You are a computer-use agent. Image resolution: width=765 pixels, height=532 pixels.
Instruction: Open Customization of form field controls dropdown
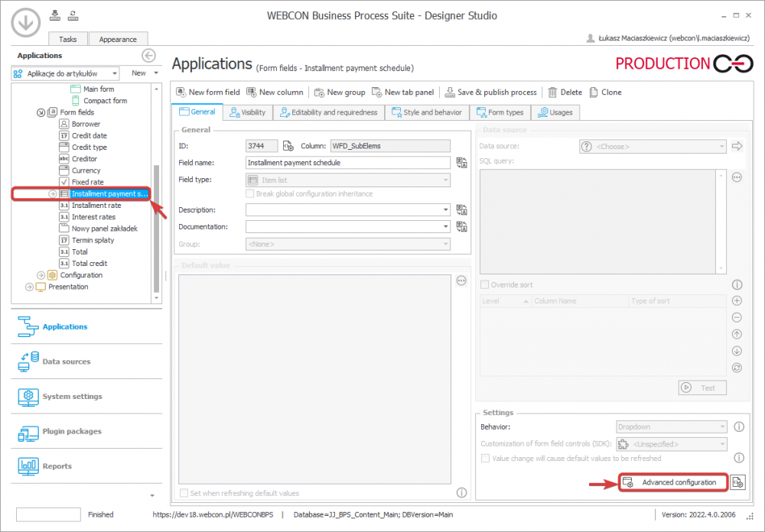[x=672, y=444]
